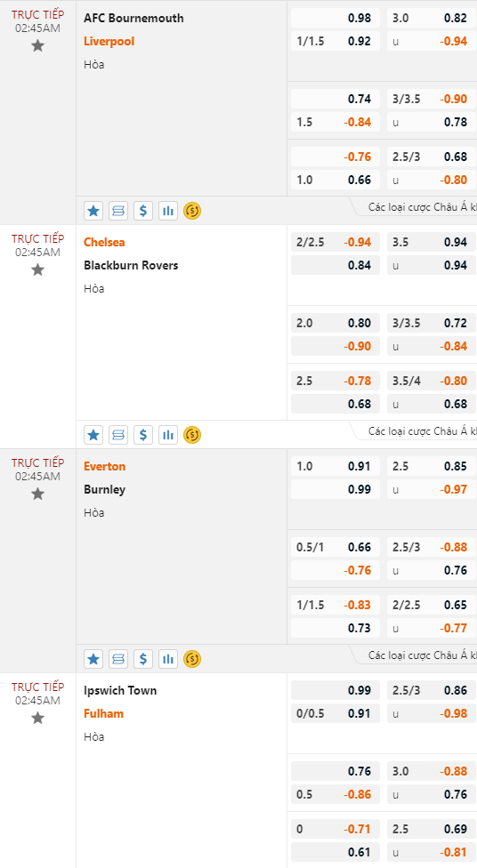Select Chelsea team name link

tap(104, 242)
